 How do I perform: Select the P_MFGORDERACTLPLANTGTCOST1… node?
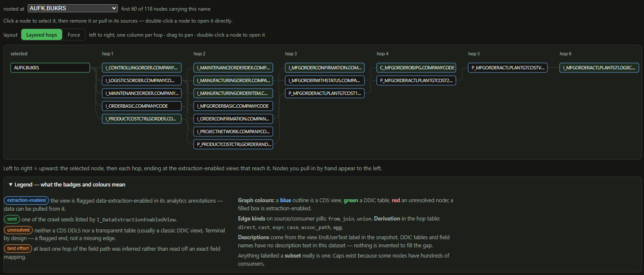click(325, 93)
